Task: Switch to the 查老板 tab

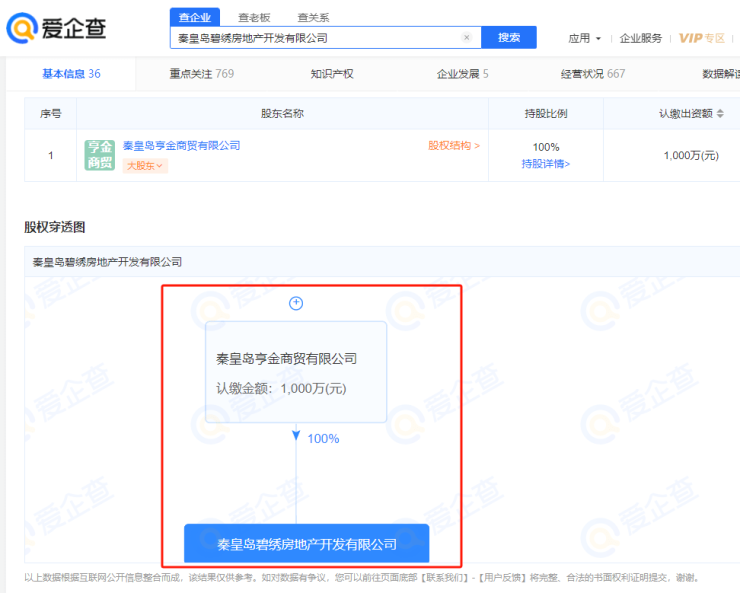Action: (x=254, y=17)
